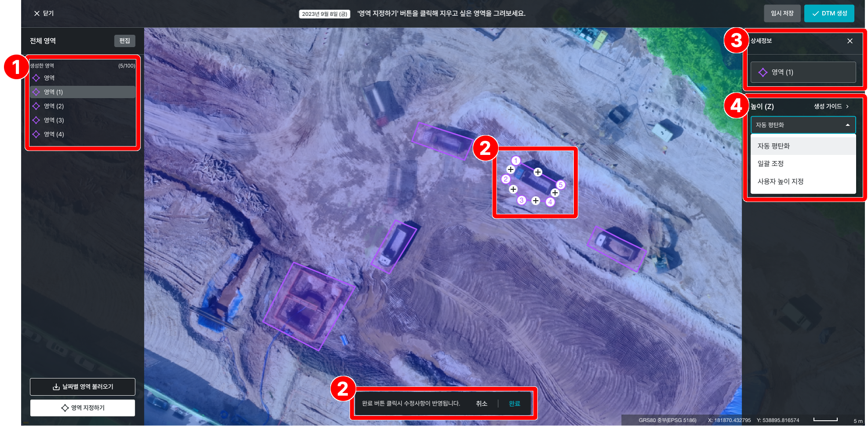868x426 pixels.
Task: Click polygon vertex handle number 5
Action: click(x=561, y=185)
